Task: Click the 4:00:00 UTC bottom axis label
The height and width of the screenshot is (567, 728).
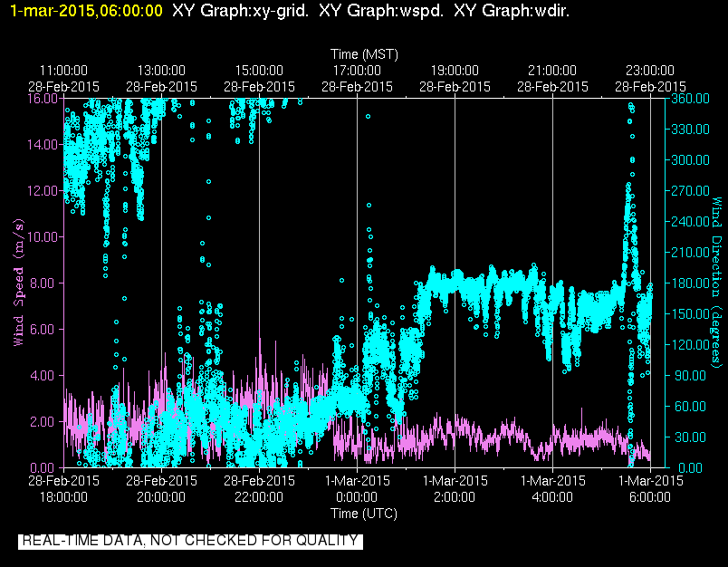Action: [552, 497]
